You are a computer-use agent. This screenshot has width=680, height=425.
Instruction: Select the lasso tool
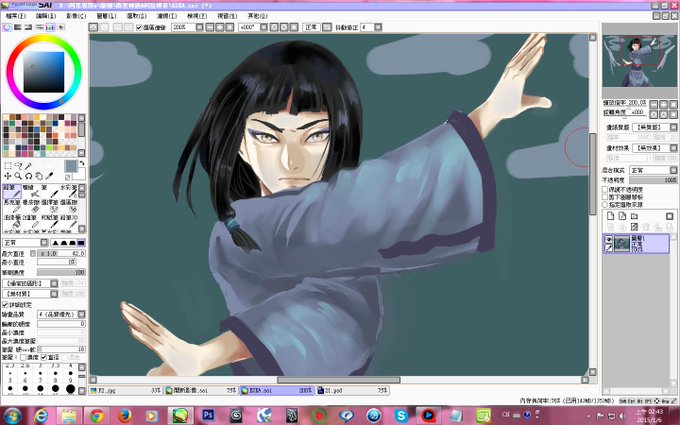tap(18, 166)
